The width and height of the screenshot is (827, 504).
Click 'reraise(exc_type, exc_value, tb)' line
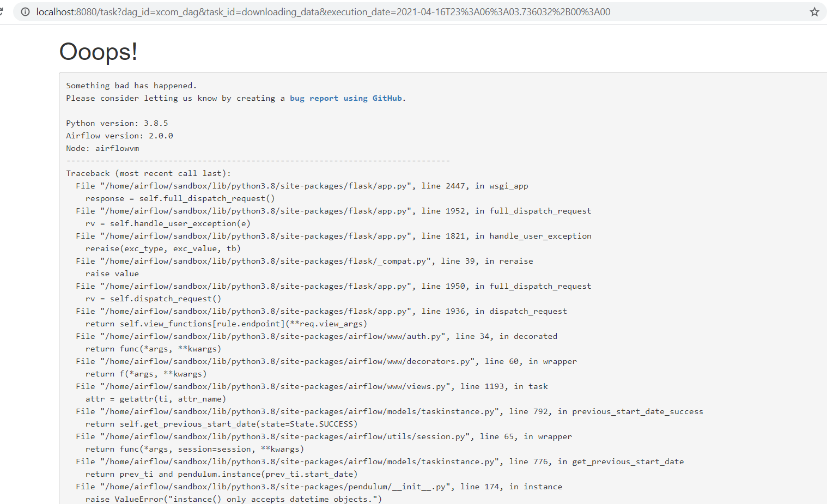pyautogui.click(x=163, y=248)
